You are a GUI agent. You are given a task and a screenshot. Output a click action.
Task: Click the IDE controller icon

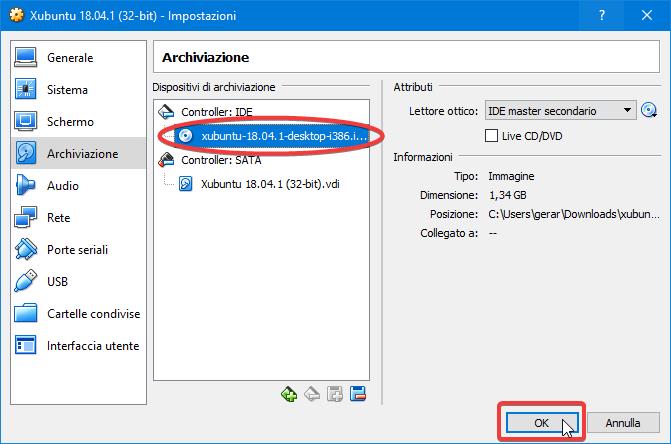(166, 112)
